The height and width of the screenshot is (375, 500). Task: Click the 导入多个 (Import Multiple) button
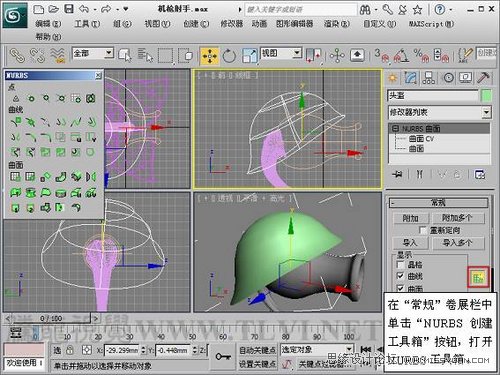458,243
